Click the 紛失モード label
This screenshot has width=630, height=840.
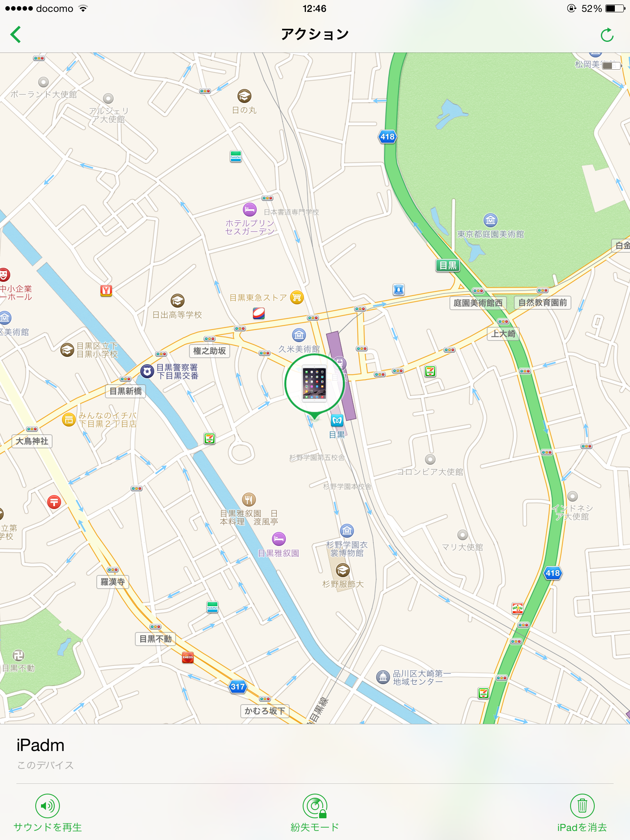pos(315,827)
